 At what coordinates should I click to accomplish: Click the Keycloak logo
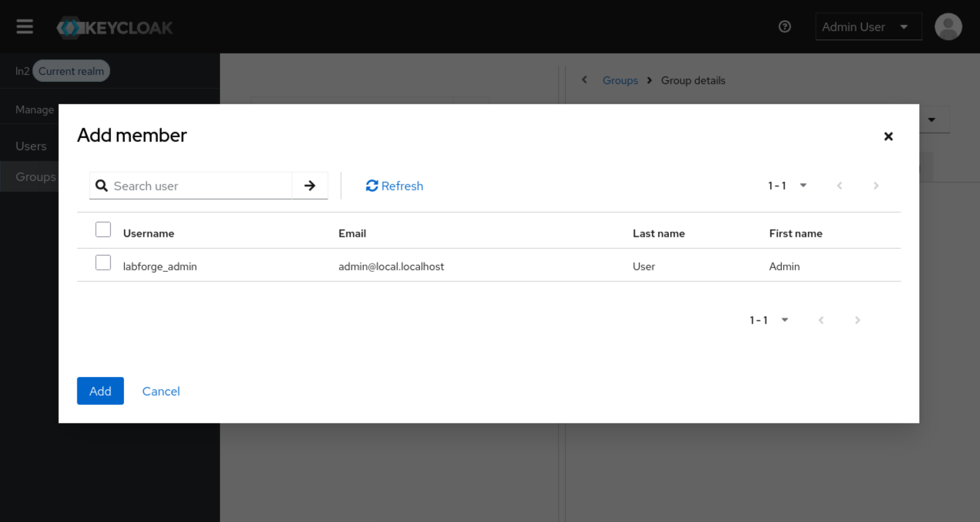point(115,27)
